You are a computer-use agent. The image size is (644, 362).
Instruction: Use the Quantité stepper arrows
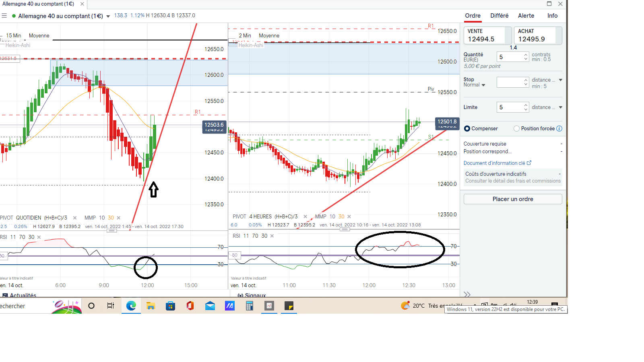(526, 57)
